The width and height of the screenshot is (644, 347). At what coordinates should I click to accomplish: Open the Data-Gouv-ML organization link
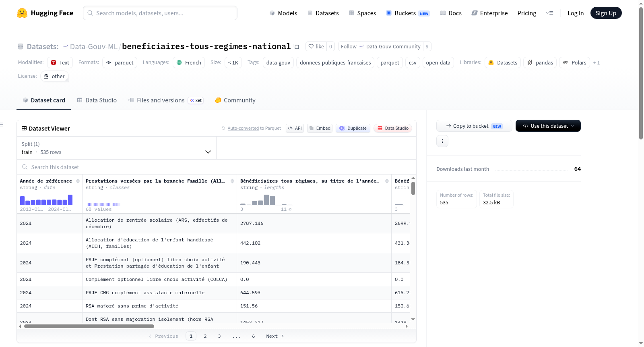(93, 46)
